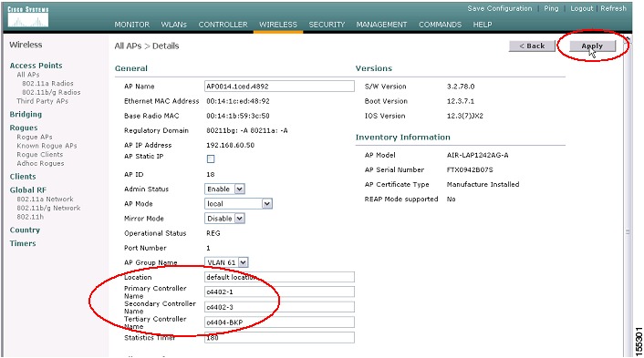The width and height of the screenshot is (644, 358).
Task: Open 802.11a Radios sidebar link
Action: pos(47,83)
